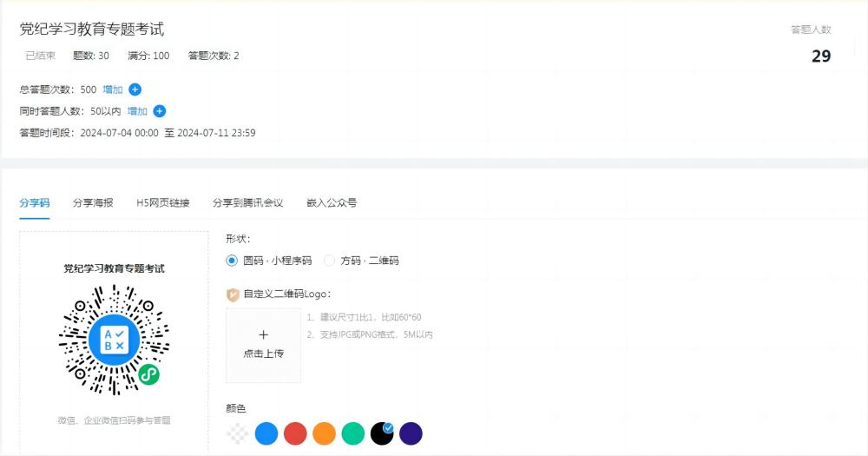The width and height of the screenshot is (868, 456).
Task: Click the green mini program badge on the QR code
Action: click(148, 374)
